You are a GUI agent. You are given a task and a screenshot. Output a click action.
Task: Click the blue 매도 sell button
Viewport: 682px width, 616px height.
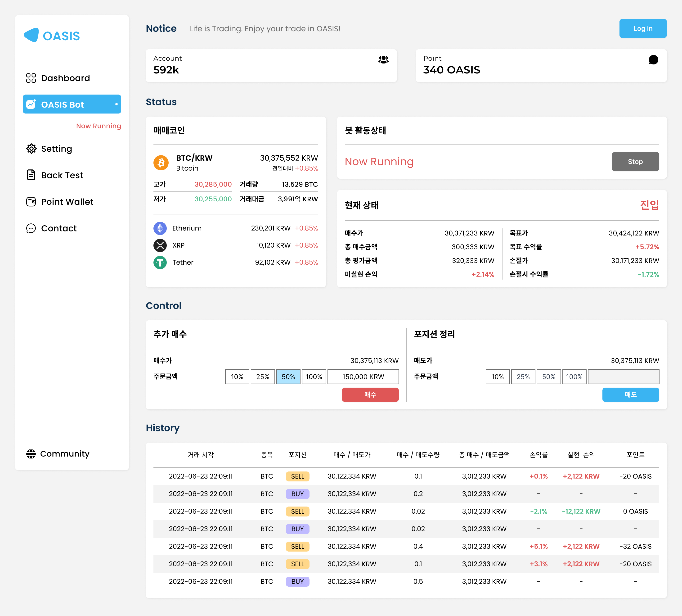[x=631, y=395]
